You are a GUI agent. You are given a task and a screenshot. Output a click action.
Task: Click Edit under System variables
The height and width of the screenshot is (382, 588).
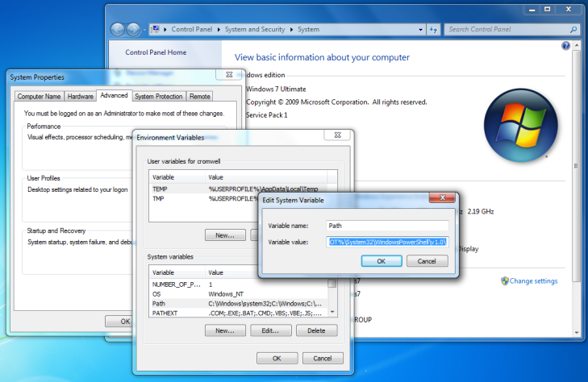click(270, 330)
